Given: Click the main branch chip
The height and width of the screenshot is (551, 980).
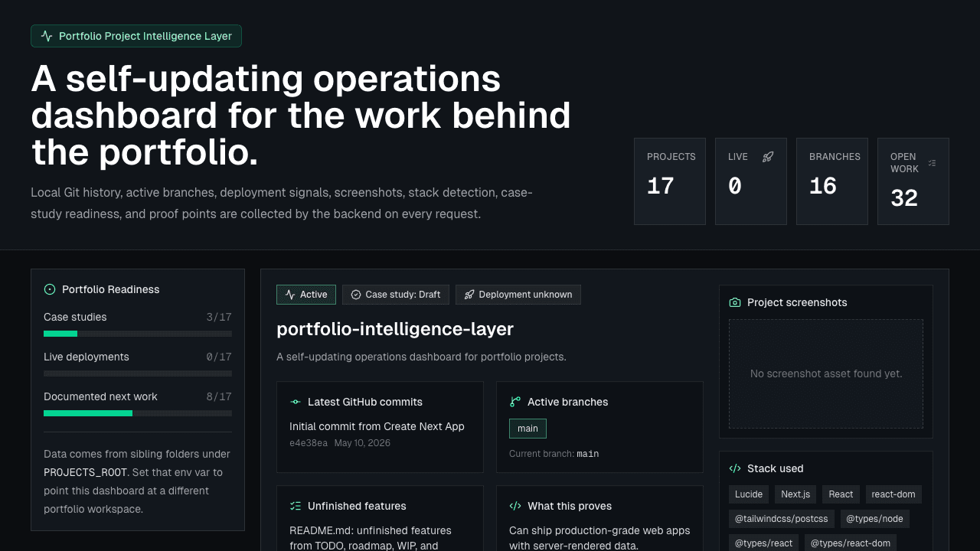Looking at the screenshot, I should point(528,429).
